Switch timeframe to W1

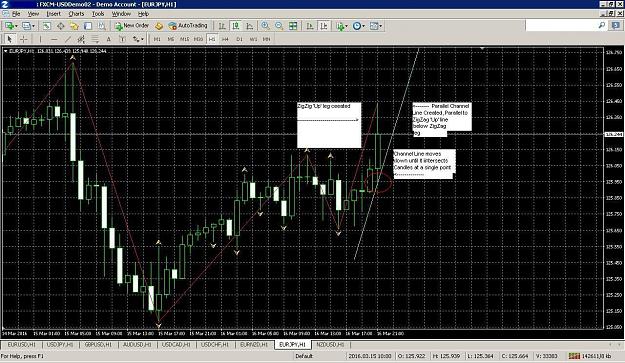click(x=253, y=39)
